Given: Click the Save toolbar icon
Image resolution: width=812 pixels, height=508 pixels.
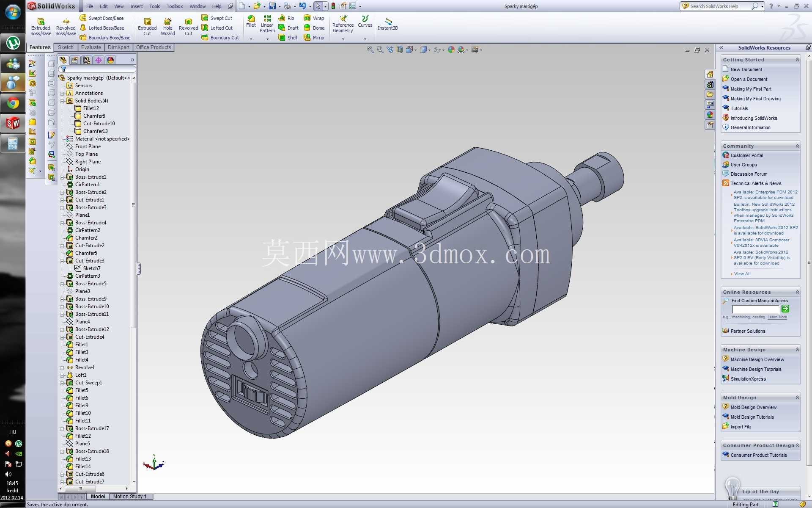Looking at the screenshot, I should (x=272, y=6).
